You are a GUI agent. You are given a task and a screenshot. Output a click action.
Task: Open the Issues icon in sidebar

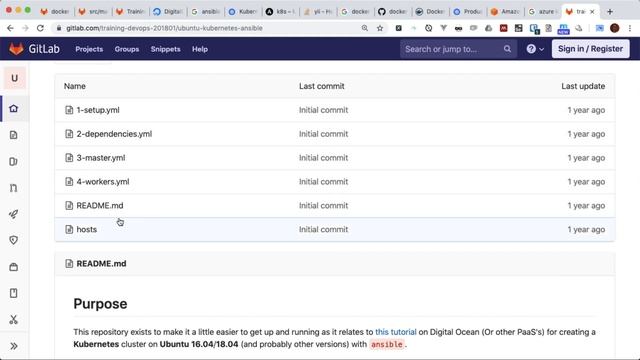(13, 162)
